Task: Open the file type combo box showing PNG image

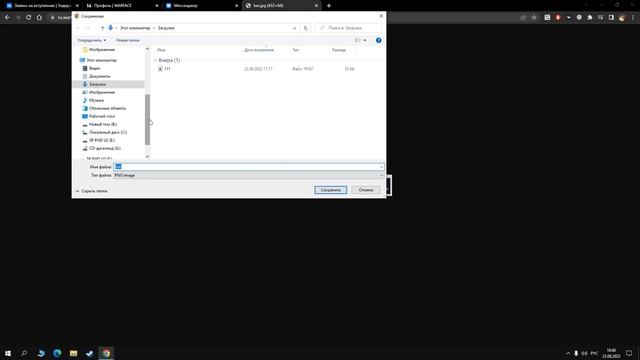Action: pyautogui.click(x=249, y=175)
